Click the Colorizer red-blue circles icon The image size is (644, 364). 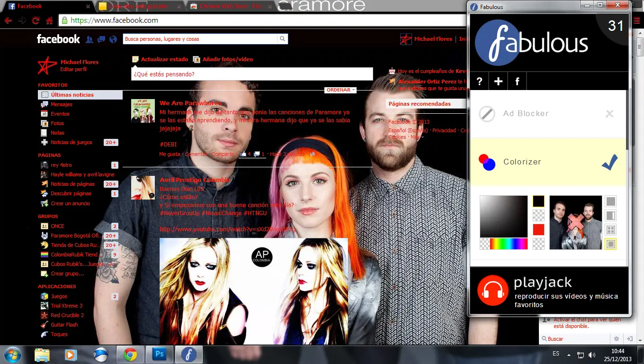487,162
